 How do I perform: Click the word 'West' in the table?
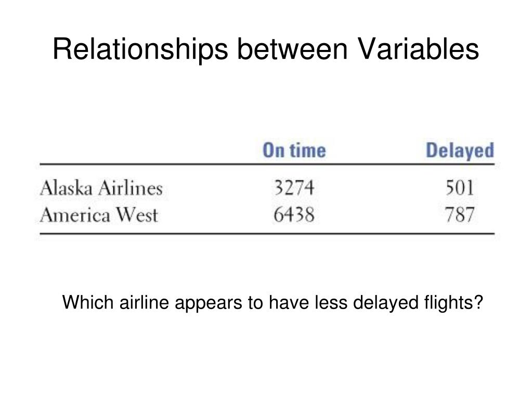coord(137,215)
